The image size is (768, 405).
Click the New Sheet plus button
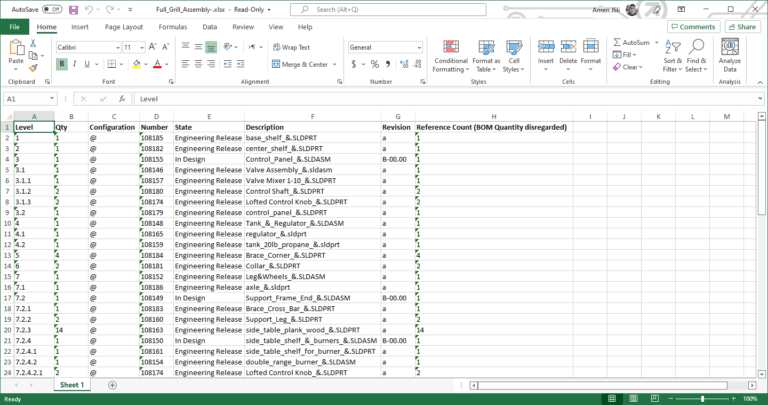coord(112,385)
